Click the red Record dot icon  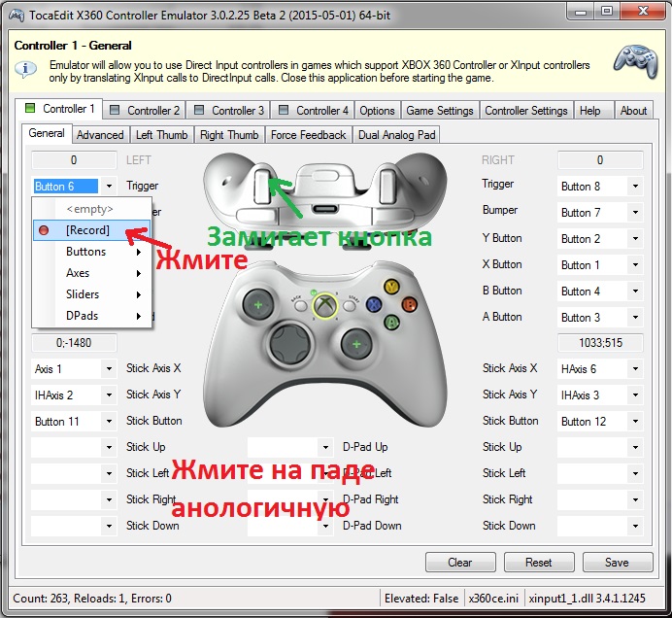(44, 230)
